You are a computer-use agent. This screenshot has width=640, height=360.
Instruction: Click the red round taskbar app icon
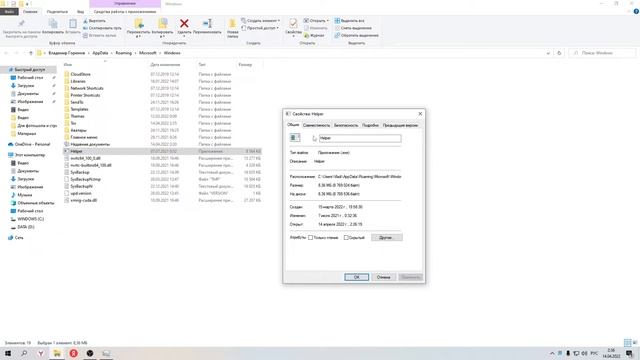[73, 353]
